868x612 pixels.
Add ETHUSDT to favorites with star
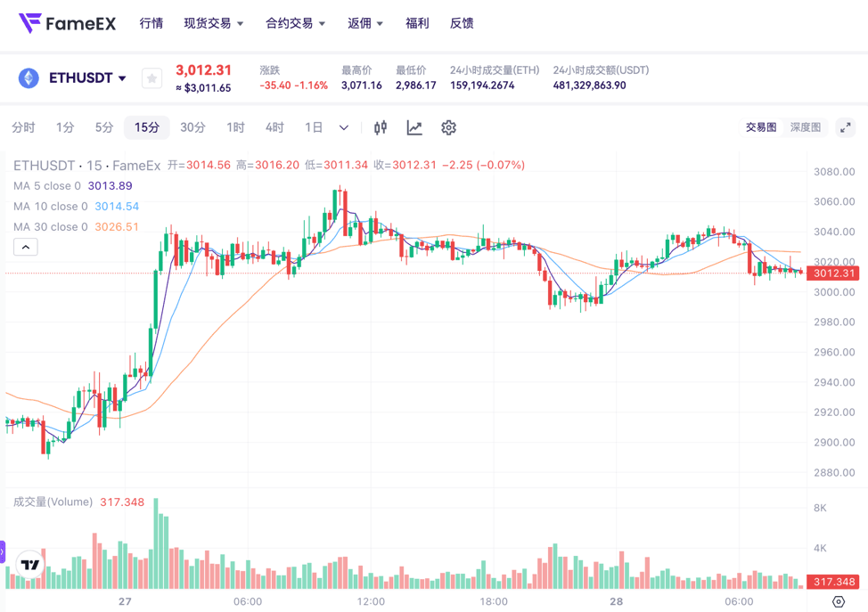tap(151, 78)
